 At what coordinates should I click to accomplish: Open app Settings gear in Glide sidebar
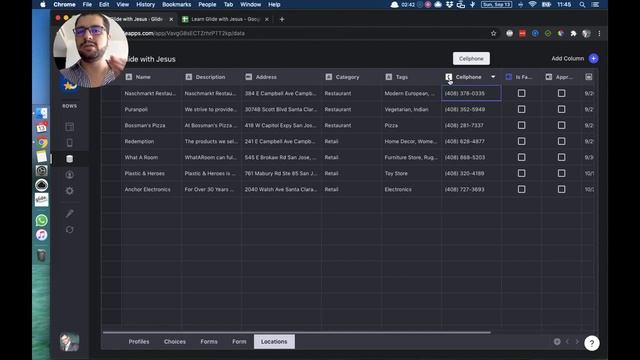coord(69,191)
